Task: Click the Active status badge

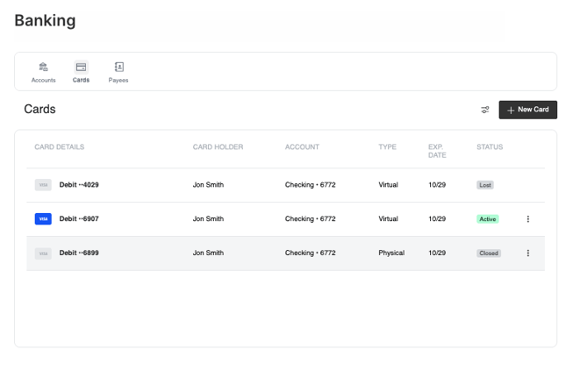Action: click(488, 219)
